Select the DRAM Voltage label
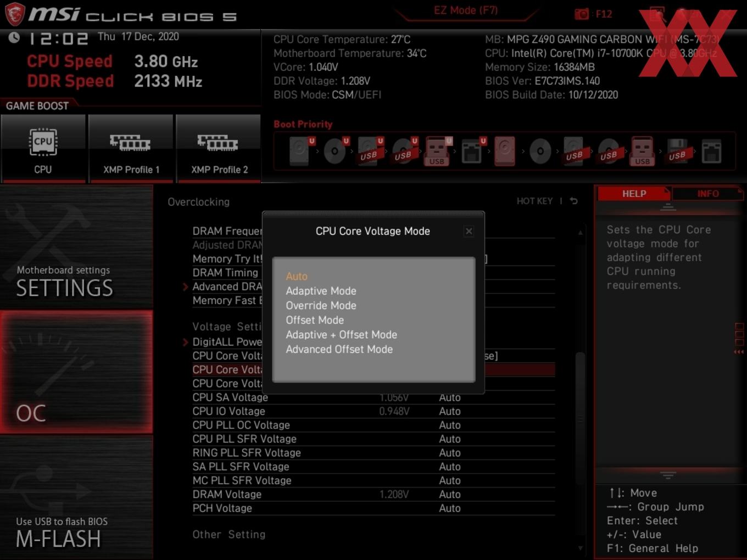The height and width of the screenshot is (560, 747). [227, 494]
